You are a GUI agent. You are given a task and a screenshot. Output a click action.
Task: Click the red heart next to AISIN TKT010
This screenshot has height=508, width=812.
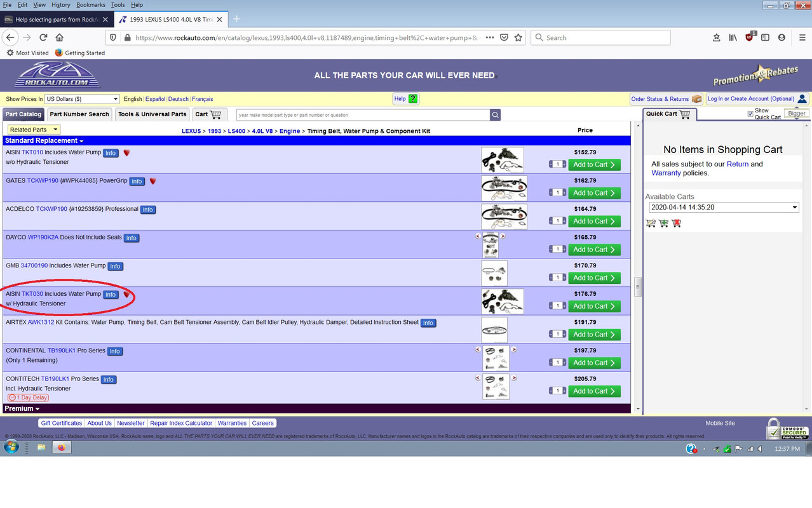coord(126,153)
